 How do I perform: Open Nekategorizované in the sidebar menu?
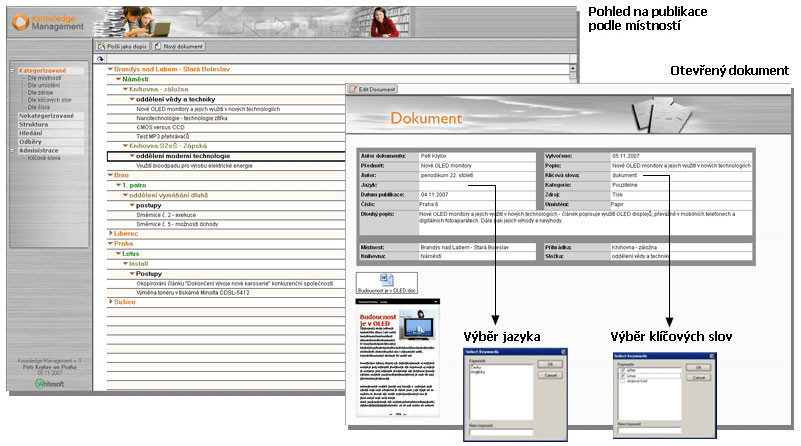tap(43, 116)
